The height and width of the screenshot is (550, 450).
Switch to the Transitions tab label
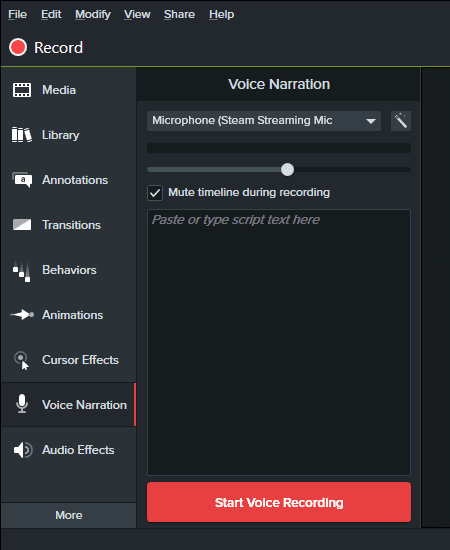[x=72, y=225]
